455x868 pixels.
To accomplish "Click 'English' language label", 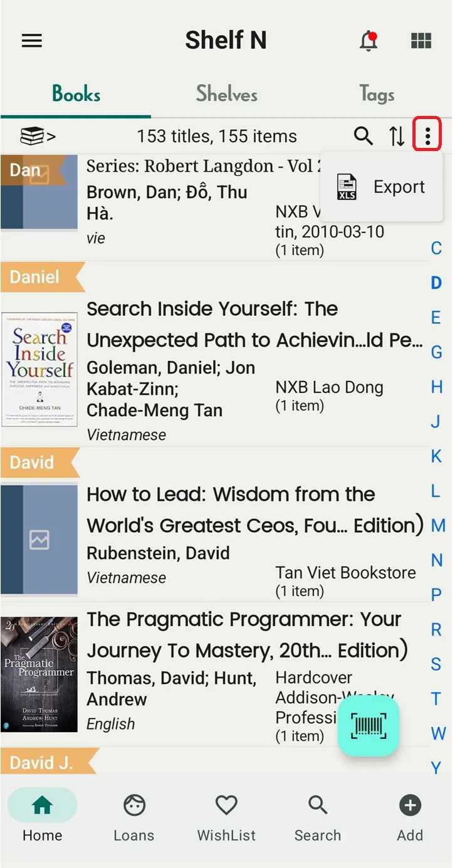I will coord(110,724).
